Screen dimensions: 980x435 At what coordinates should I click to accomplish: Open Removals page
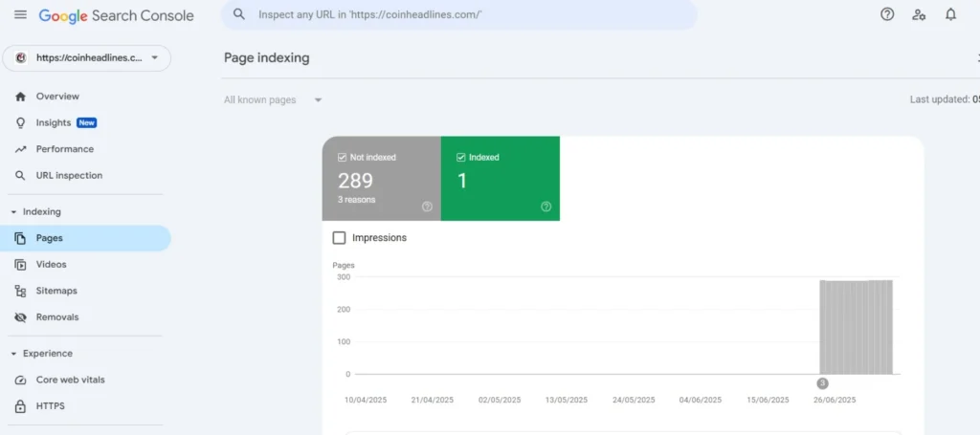[57, 317]
